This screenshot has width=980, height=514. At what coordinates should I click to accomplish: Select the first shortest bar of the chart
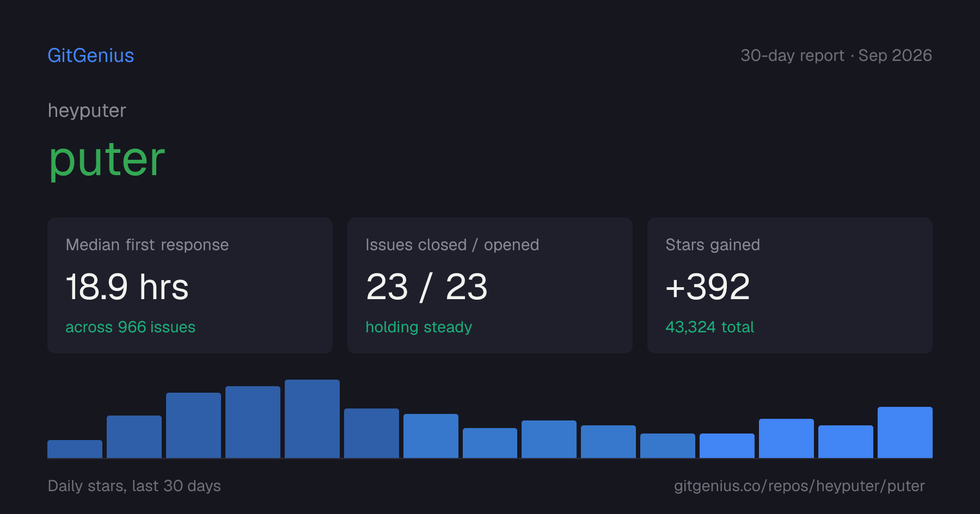[x=75, y=449]
